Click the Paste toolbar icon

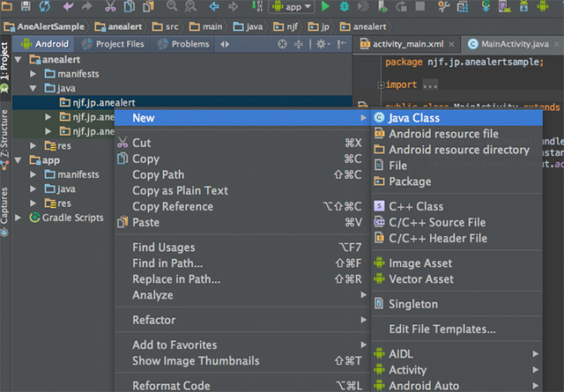tap(149, 6)
